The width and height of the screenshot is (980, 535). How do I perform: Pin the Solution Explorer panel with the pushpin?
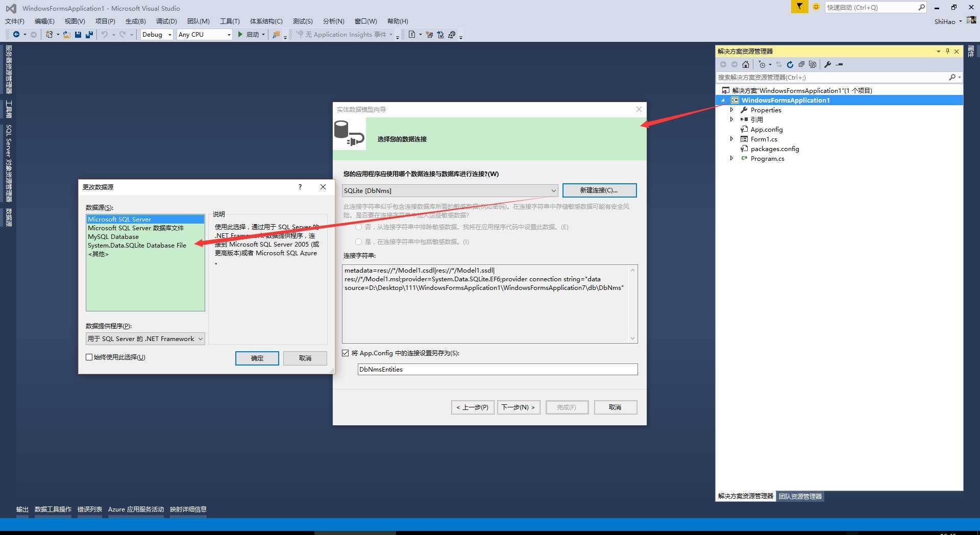pos(947,51)
